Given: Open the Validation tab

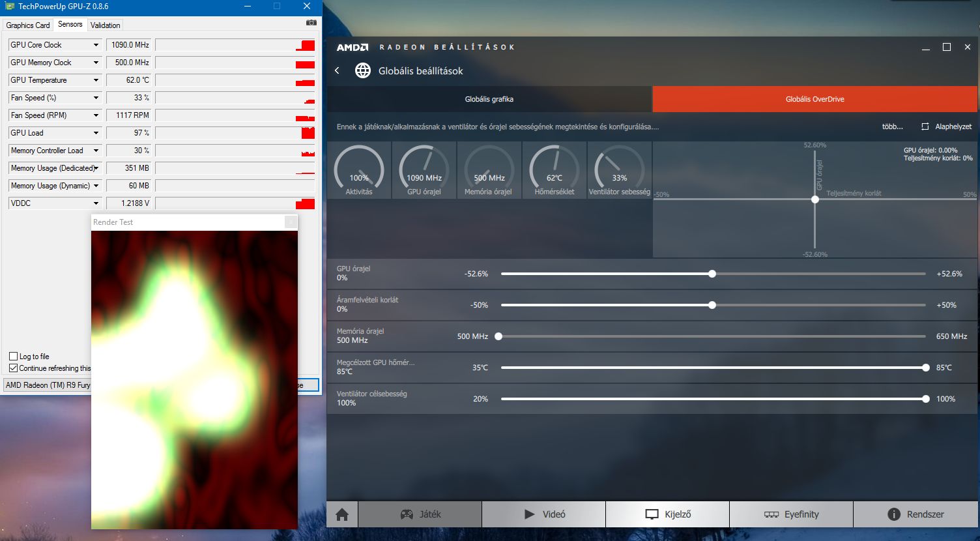Looking at the screenshot, I should (106, 25).
